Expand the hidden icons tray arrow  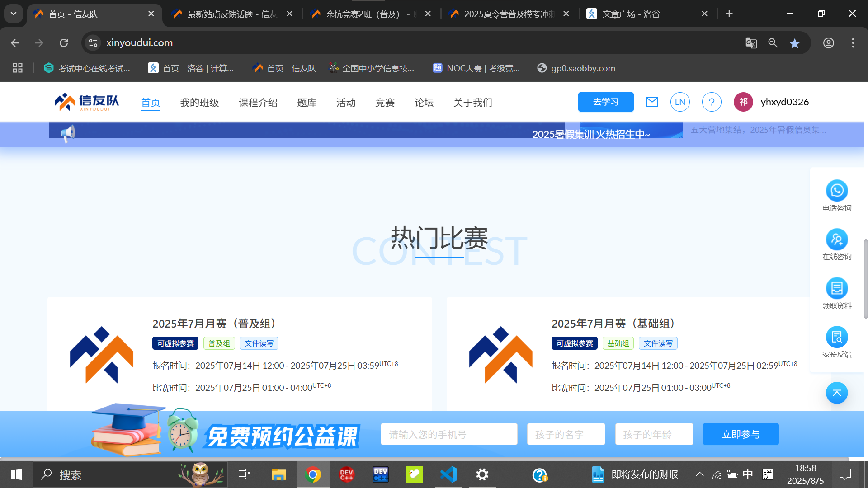coord(699,474)
